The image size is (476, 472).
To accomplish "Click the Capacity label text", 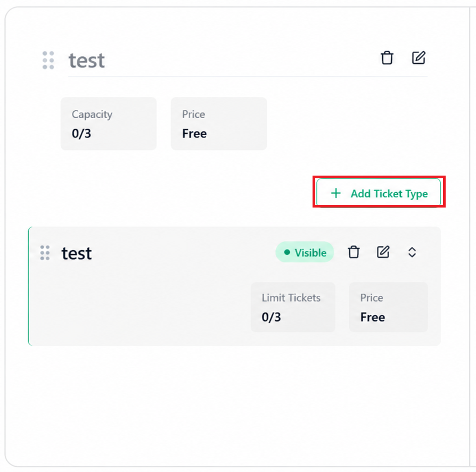I will pos(92,114).
